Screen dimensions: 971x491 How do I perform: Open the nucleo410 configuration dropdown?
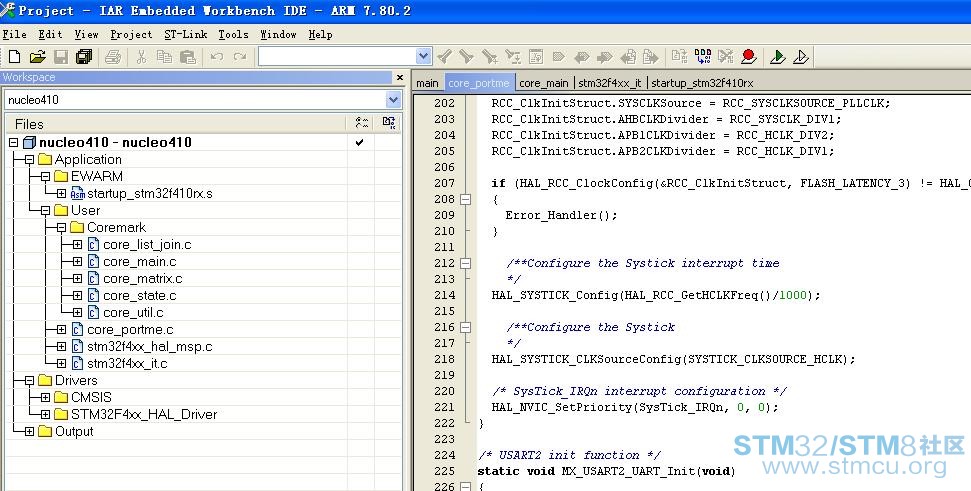(393, 100)
